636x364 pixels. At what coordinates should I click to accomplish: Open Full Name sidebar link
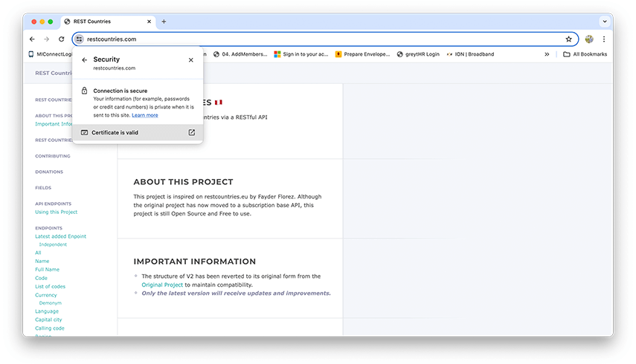coord(47,269)
